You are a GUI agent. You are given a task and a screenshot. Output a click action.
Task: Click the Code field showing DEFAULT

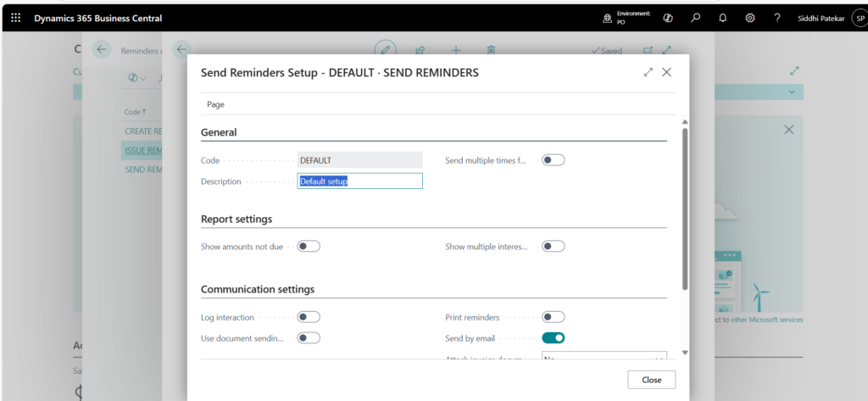tap(359, 160)
